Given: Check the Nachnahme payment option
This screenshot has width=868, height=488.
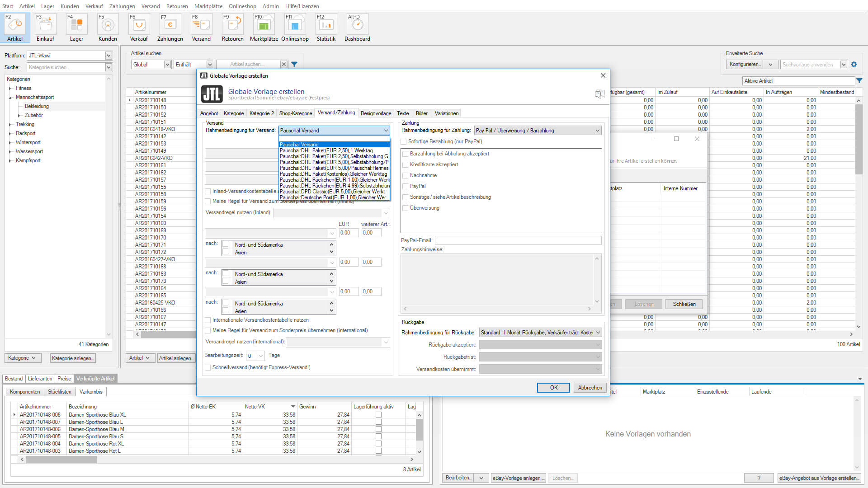Looking at the screenshot, I should [x=406, y=176].
